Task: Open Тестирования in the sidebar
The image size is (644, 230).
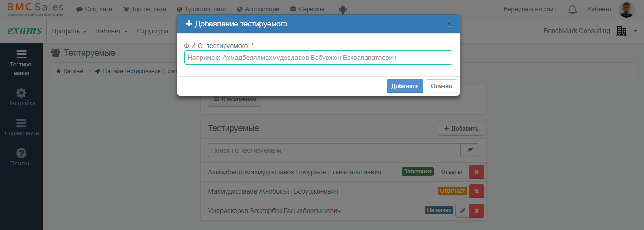Action: click(x=21, y=63)
